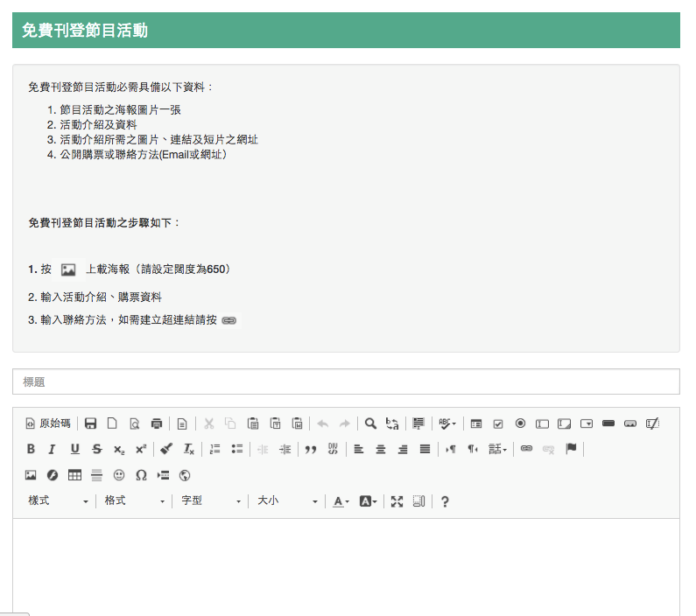
Task: Click the Print icon in toolbar
Action: (x=157, y=423)
